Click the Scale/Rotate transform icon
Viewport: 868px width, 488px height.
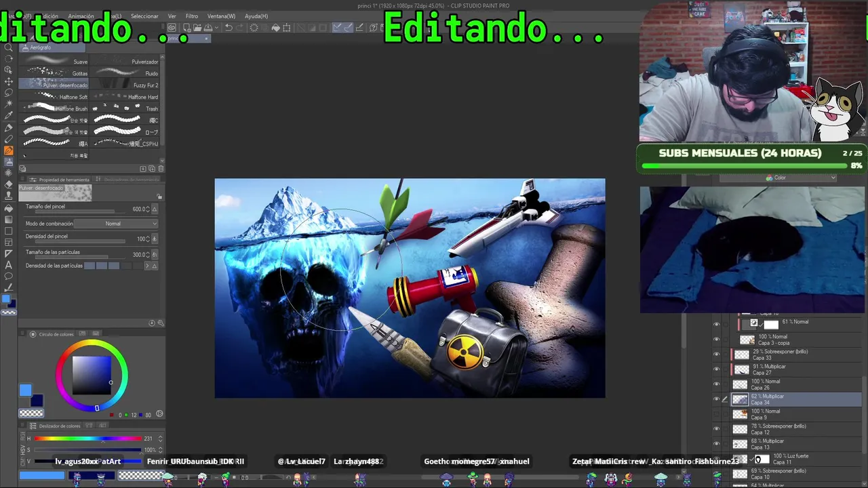tap(287, 28)
